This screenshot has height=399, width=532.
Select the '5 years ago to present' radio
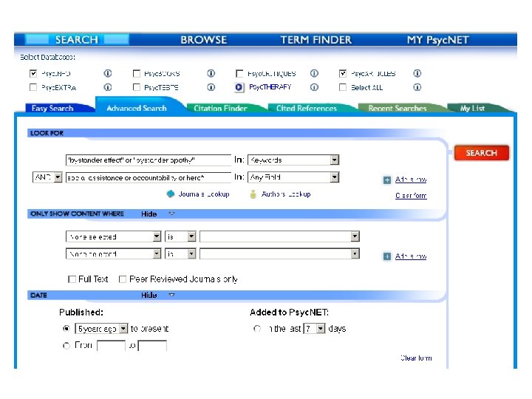click(x=66, y=328)
